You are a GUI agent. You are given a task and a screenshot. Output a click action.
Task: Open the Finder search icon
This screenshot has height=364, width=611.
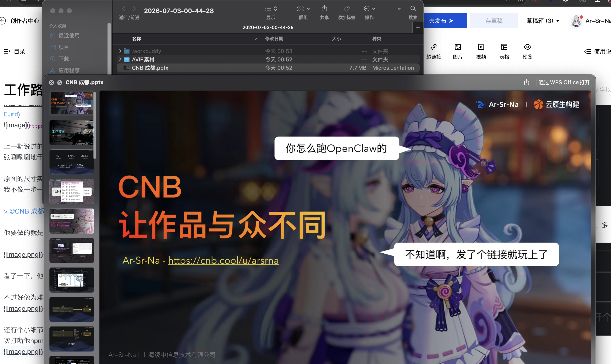(x=413, y=9)
